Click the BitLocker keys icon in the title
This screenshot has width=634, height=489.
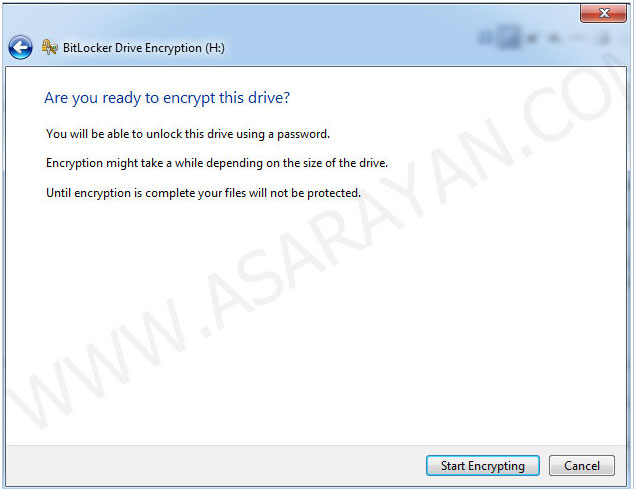pyautogui.click(x=49, y=47)
